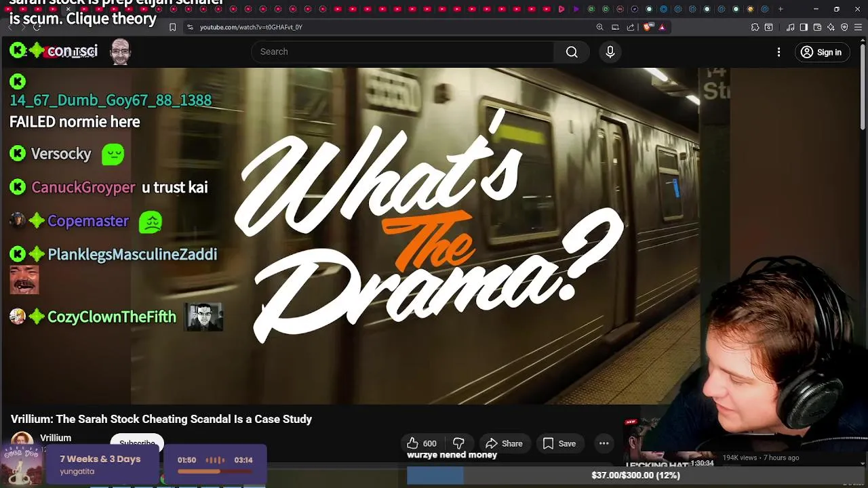
Task: Open the Brave Rewards triangle icon
Action: click(x=662, y=27)
